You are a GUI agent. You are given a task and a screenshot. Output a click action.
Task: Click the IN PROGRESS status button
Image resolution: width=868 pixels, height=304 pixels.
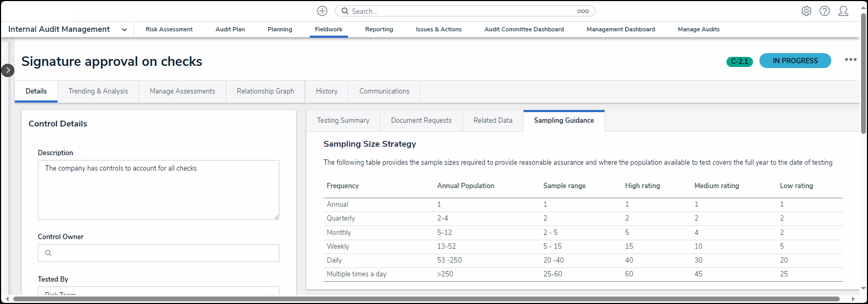click(795, 61)
